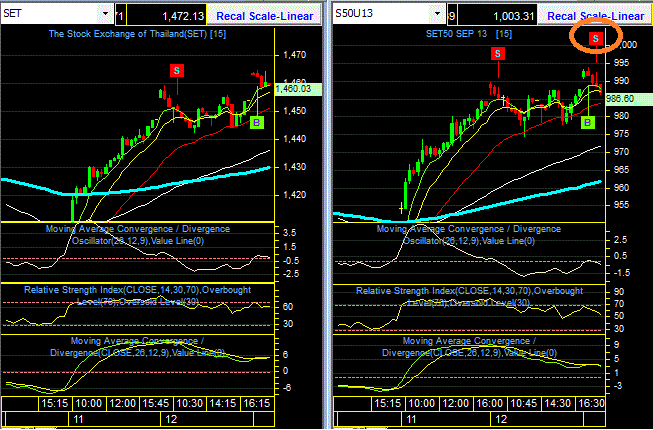This screenshot has width=653, height=430.
Task: Select the 1,003.31 value field
Action: pos(497,16)
